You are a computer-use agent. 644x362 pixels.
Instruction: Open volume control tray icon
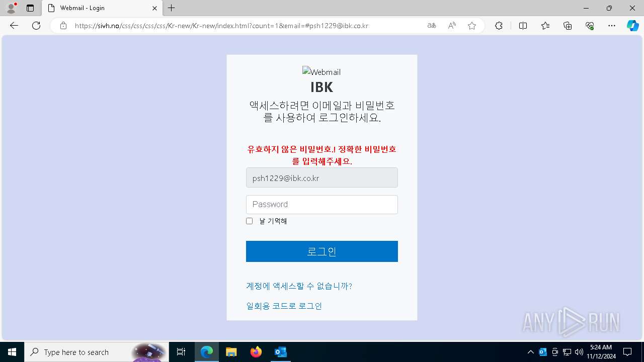(x=579, y=352)
